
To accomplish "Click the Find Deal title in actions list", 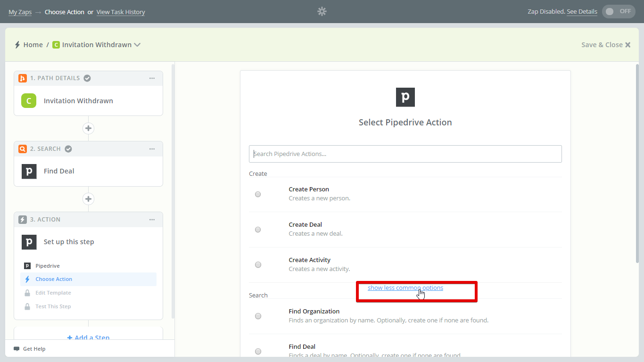I will [x=302, y=347].
